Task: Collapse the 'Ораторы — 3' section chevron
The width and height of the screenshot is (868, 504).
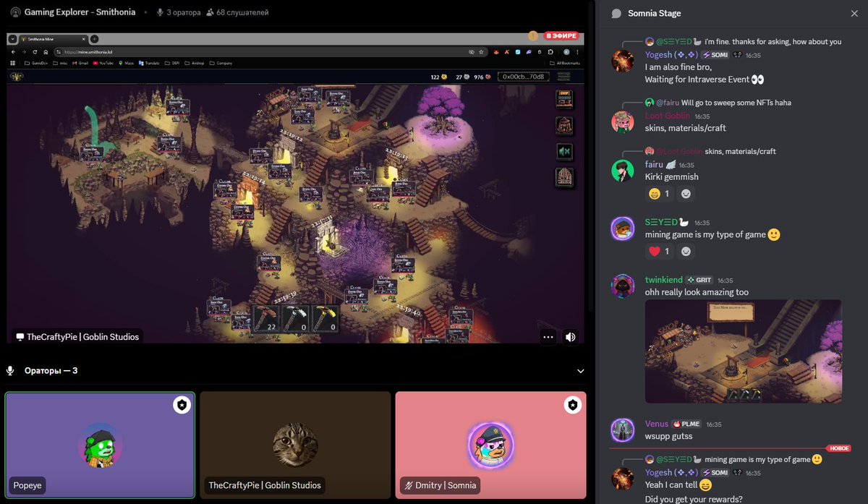Action: pos(579,371)
